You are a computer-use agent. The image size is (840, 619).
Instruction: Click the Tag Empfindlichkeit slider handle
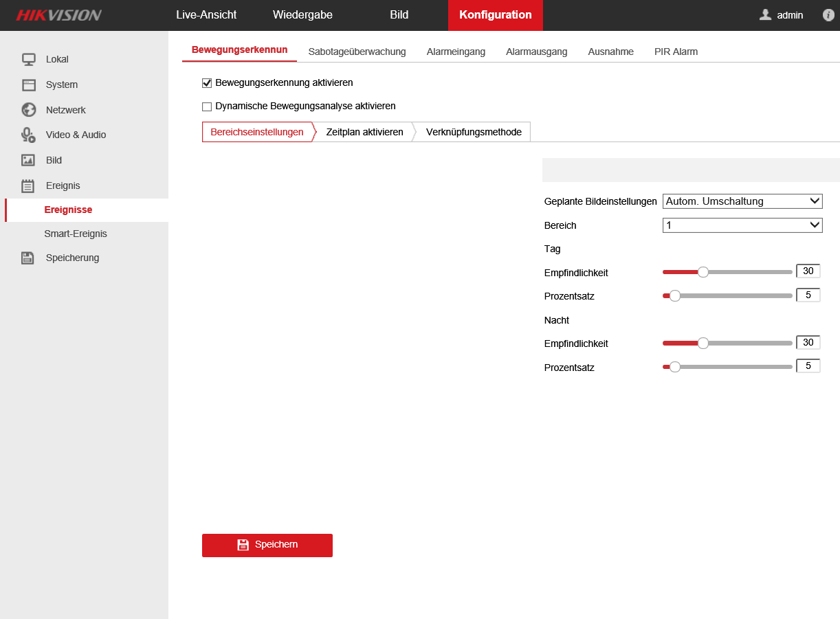[x=703, y=272]
